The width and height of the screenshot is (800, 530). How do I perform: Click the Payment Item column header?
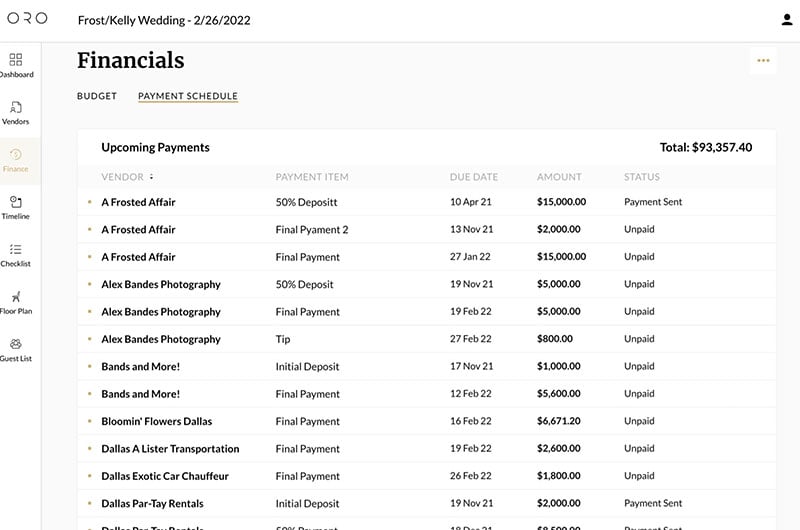tap(312, 177)
